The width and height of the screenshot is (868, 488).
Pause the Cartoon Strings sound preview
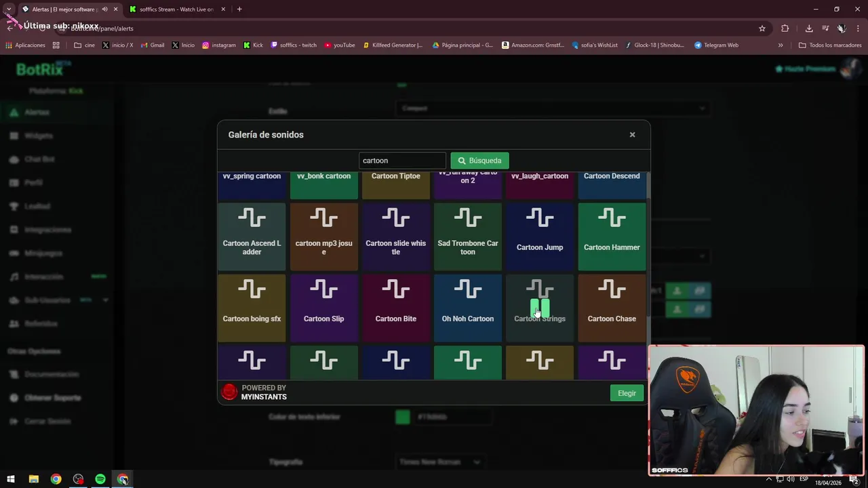tap(540, 308)
